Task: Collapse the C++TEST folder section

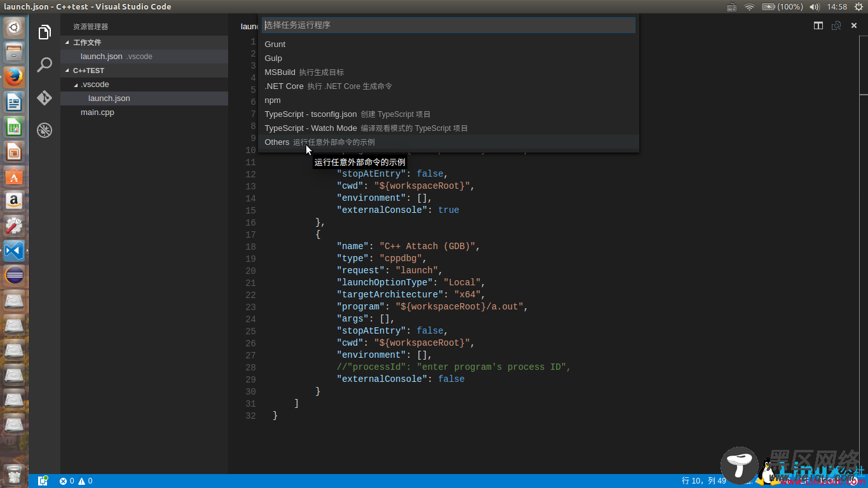Action: click(144, 71)
